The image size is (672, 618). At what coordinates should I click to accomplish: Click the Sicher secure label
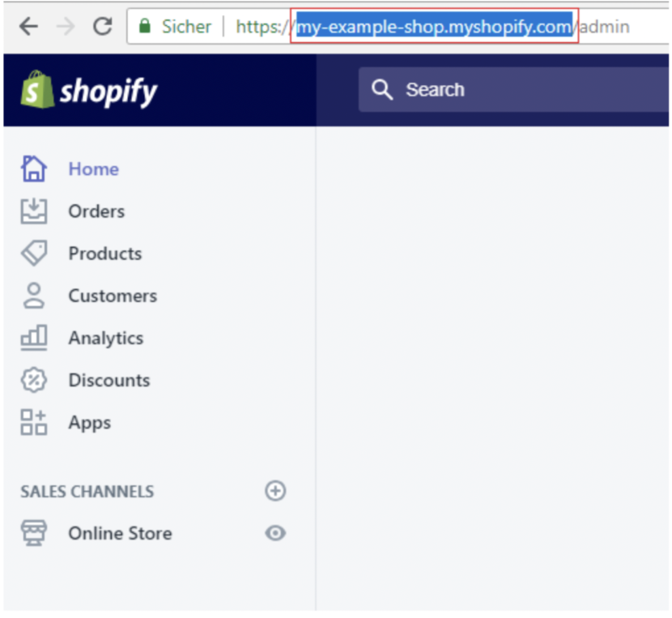pyautogui.click(x=186, y=27)
